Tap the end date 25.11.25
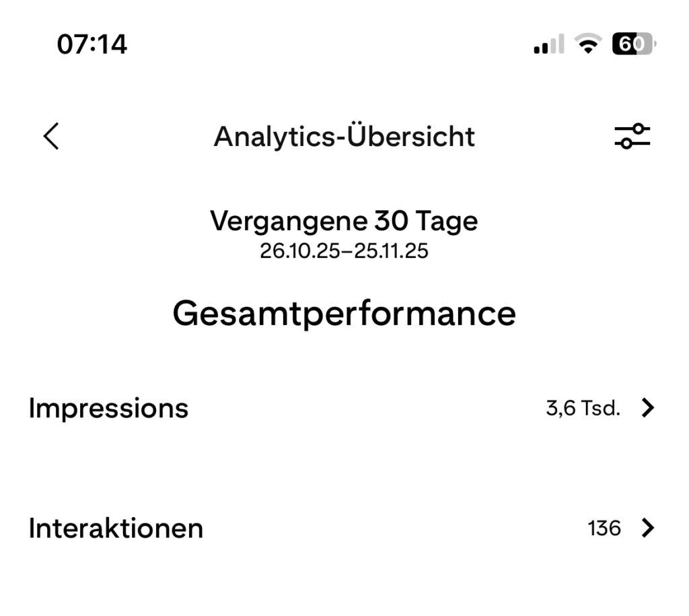 392,252
